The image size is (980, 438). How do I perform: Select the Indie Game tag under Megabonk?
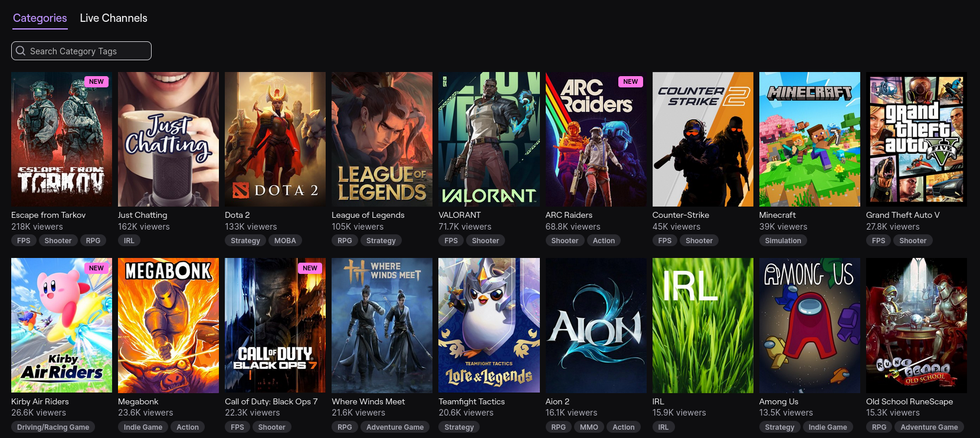(143, 427)
